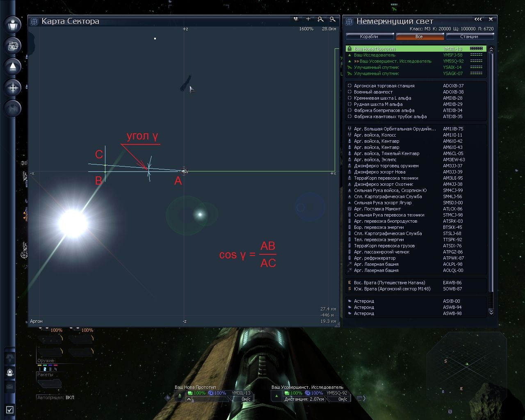Select Арг. пассажирский челнок row

pyautogui.click(x=416, y=252)
